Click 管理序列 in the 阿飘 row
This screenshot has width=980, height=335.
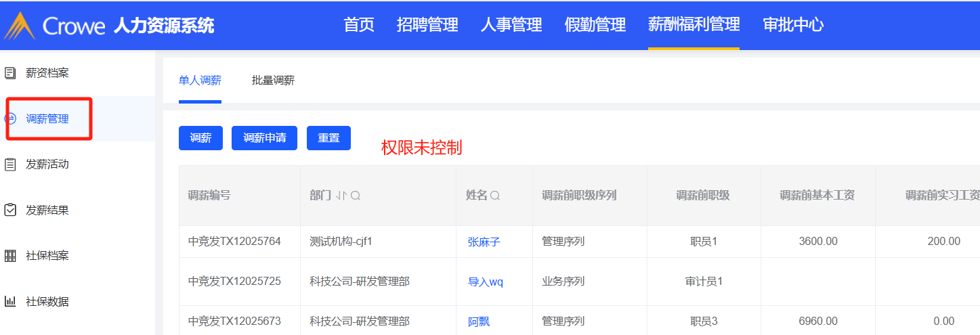click(x=563, y=321)
